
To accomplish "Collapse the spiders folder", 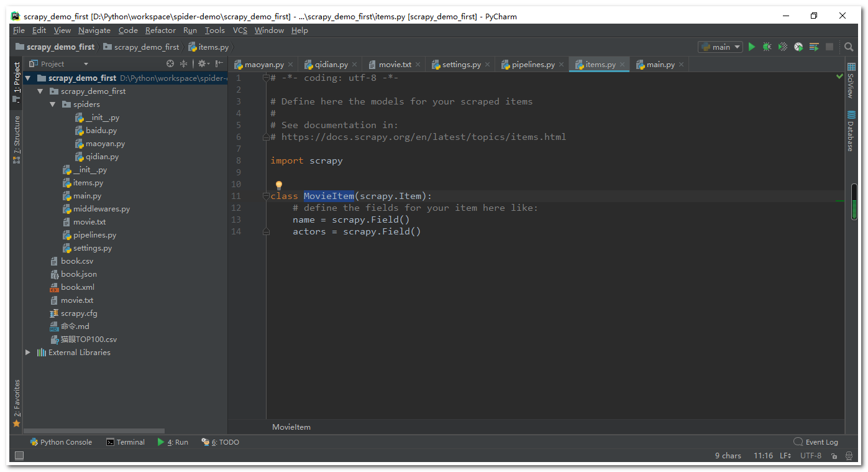I will (x=53, y=104).
